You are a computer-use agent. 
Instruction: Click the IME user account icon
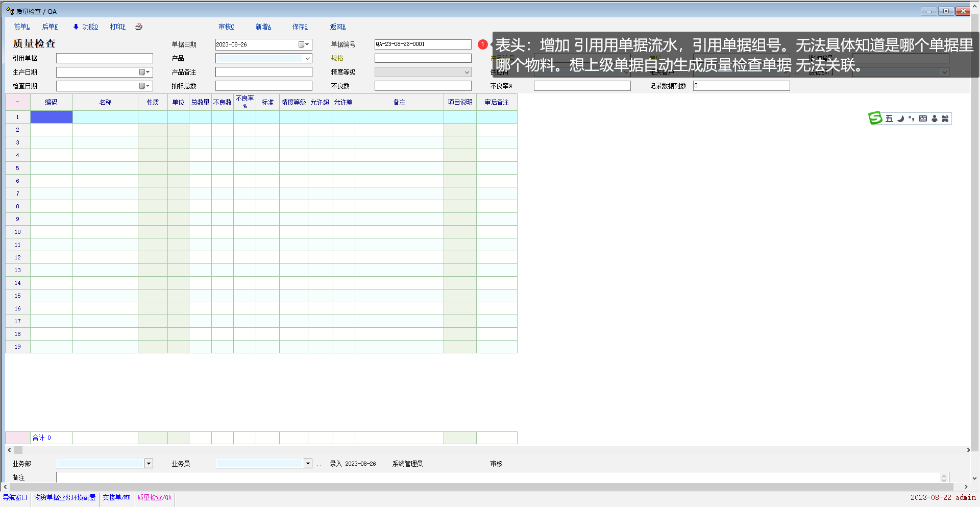point(934,118)
